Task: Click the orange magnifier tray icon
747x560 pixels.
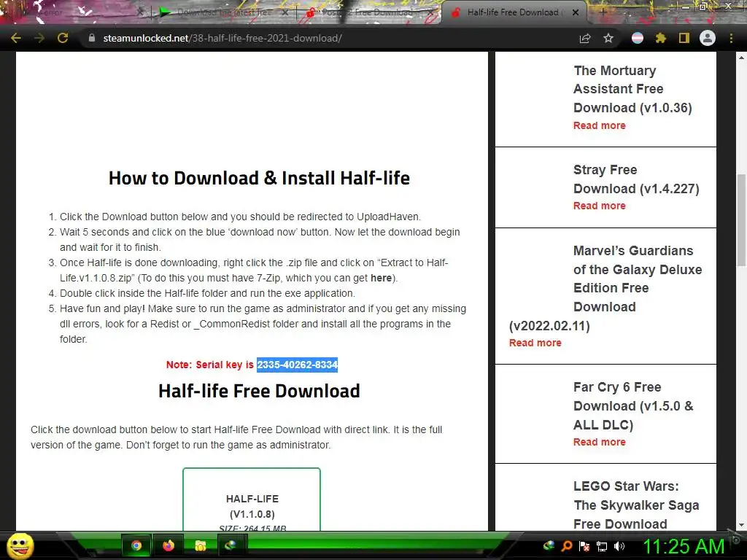Action: click(x=567, y=546)
